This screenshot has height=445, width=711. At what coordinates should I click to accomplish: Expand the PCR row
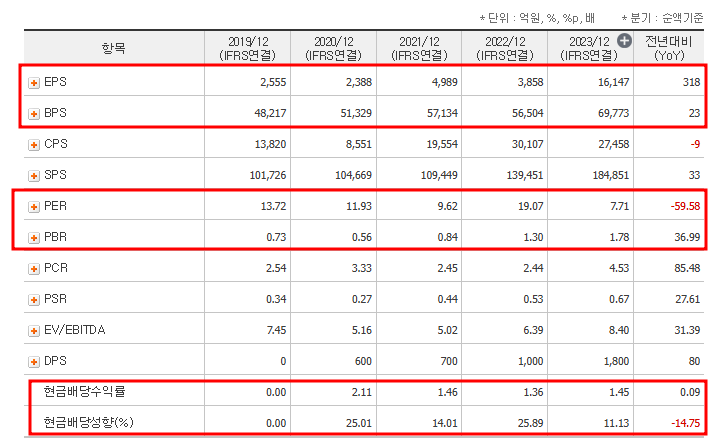[x=34, y=269]
